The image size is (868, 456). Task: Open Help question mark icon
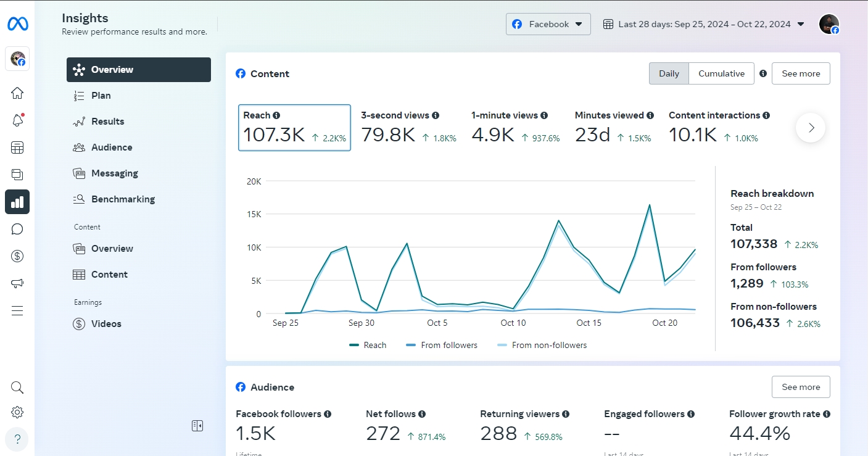point(17,439)
